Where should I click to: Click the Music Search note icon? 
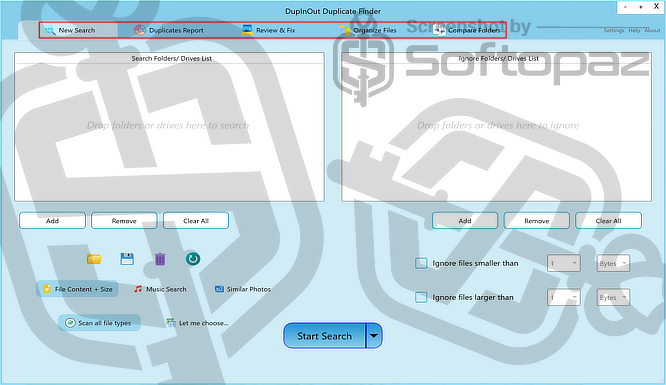pos(138,289)
